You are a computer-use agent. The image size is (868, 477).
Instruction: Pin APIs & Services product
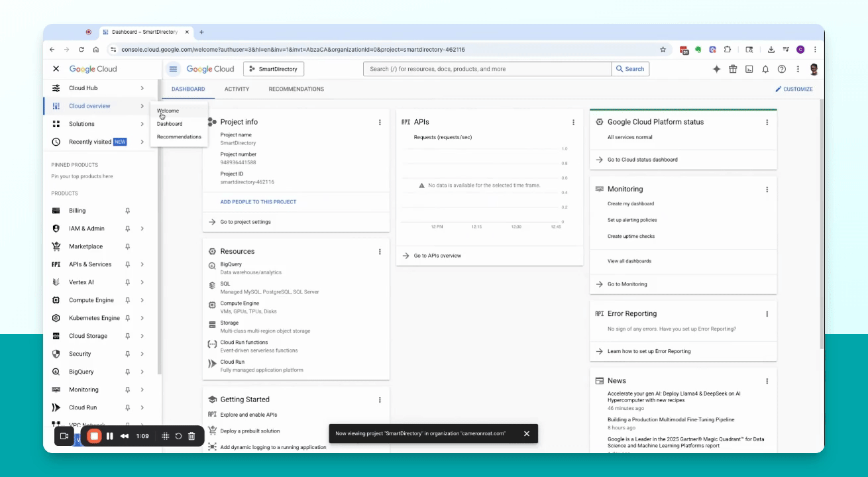coord(128,264)
